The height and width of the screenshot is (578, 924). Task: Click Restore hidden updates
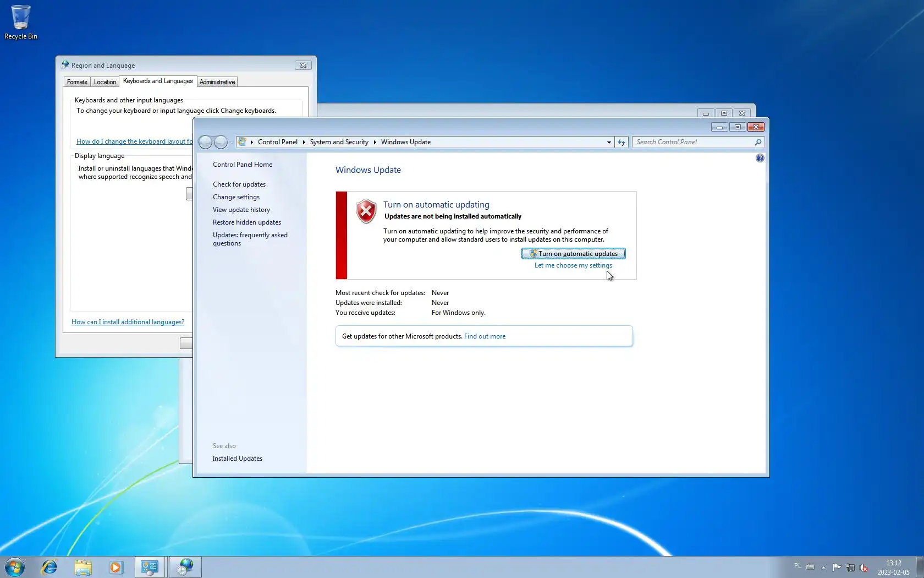pos(247,222)
